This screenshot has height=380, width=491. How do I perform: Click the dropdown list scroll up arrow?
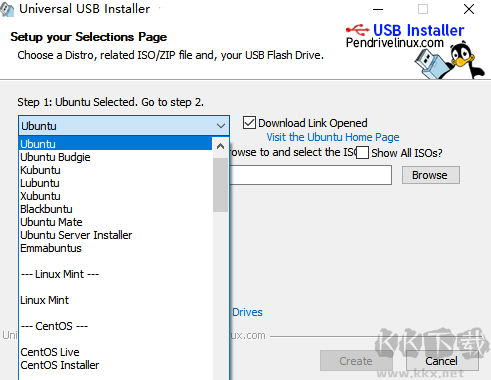(220, 146)
